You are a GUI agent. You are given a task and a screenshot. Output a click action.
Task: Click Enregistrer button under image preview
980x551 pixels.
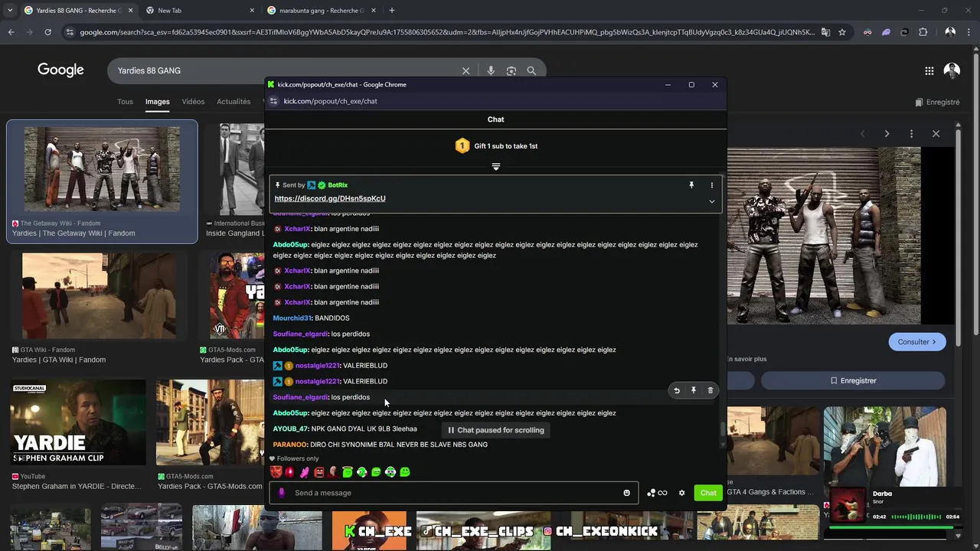tap(853, 380)
